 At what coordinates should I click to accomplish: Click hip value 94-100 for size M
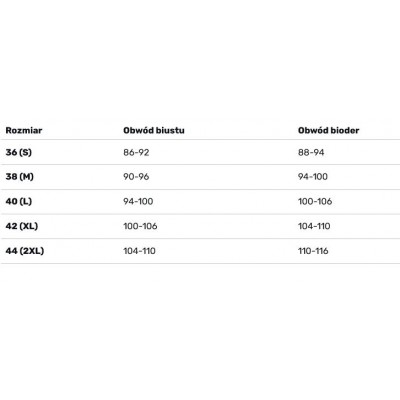[x=313, y=177]
